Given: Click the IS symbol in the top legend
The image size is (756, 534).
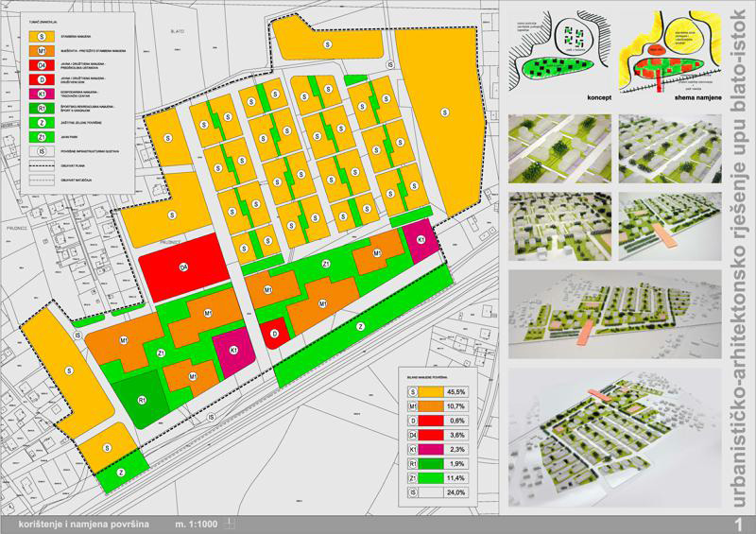Looking at the screenshot, I should coord(43,150).
